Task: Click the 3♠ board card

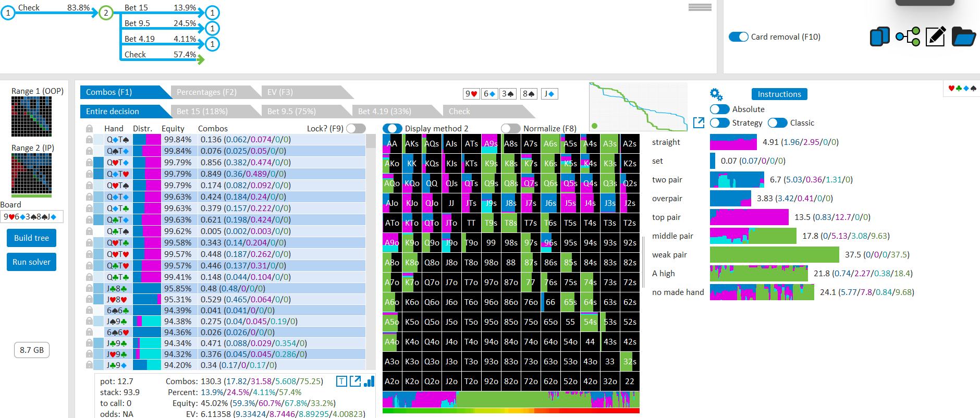Action: coord(507,94)
